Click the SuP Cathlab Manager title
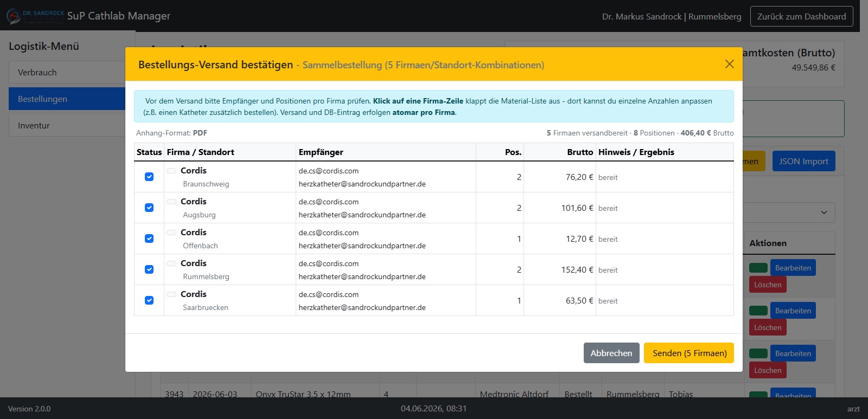 [x=118, y=16]
